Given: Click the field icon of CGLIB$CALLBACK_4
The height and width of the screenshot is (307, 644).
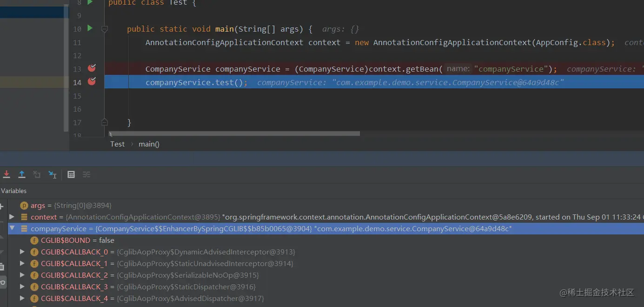Looking at the screenshot, I should tap(34, 298).
